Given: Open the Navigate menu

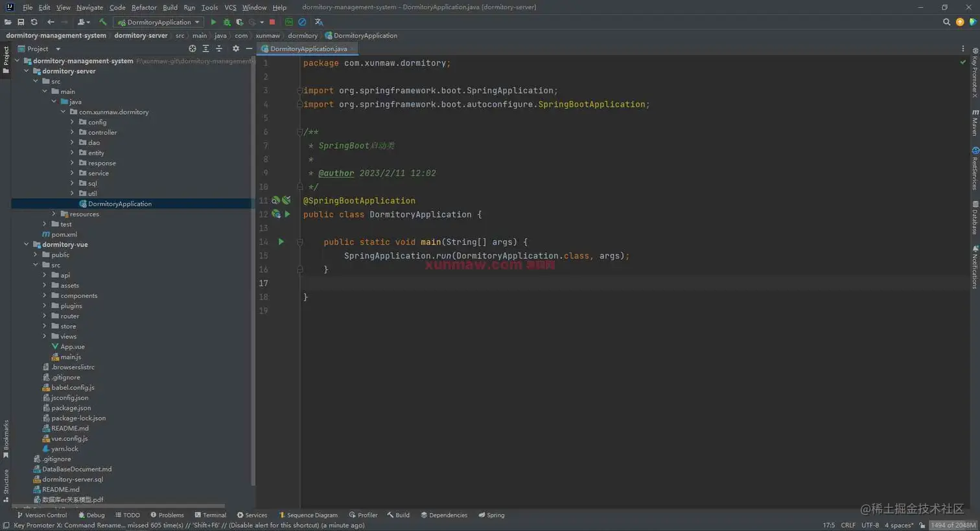Looking at the screenshot, I should click(89, 7).
